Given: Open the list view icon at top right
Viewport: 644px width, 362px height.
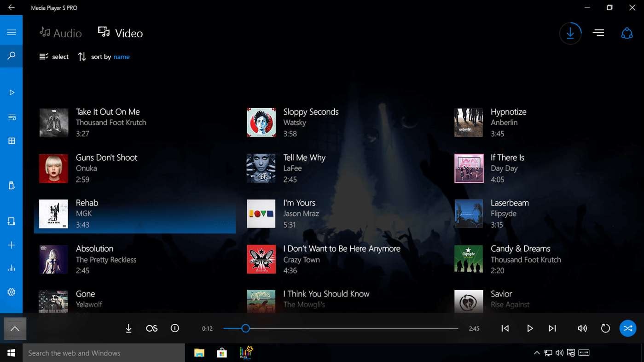Looking at the screenshot, I should 598,33.
